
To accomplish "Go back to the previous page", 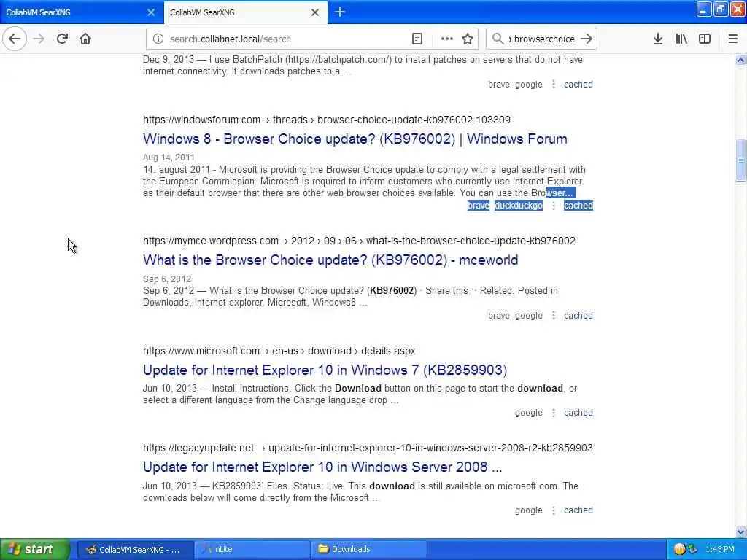I will point(15,39).
